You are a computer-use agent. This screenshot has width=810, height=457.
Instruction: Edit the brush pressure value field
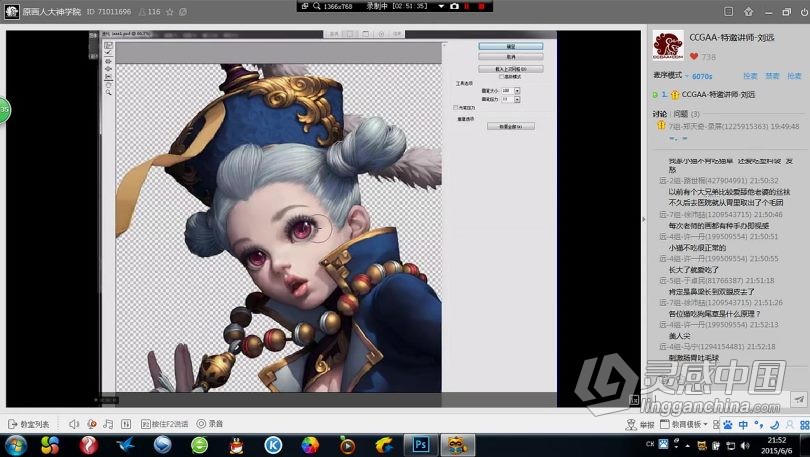coord(507,99)
